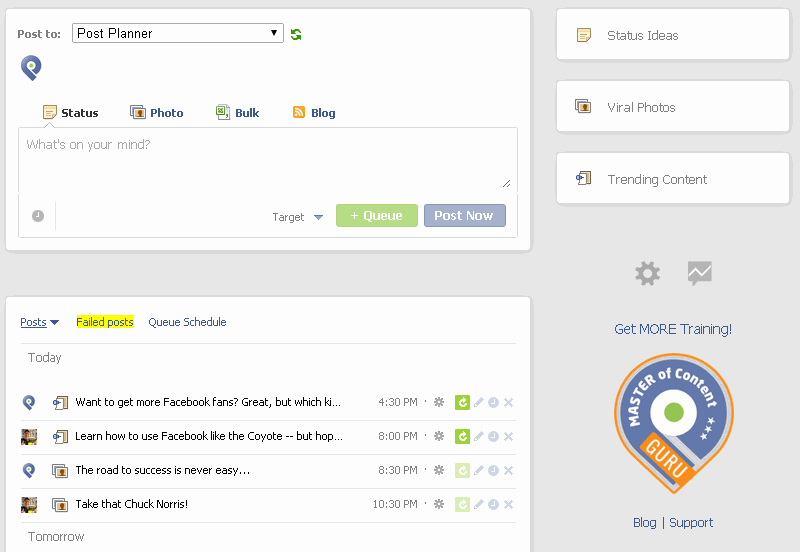This screenshot has width=800, height=552.
Task: Open the Failed posts tab
Action: pyautogui.click(x=105, y=322)
